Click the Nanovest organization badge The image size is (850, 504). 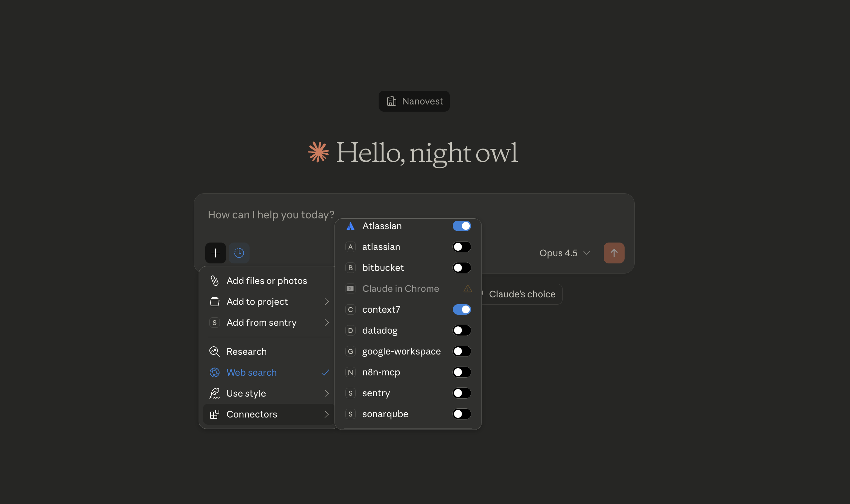click(414, 101)
